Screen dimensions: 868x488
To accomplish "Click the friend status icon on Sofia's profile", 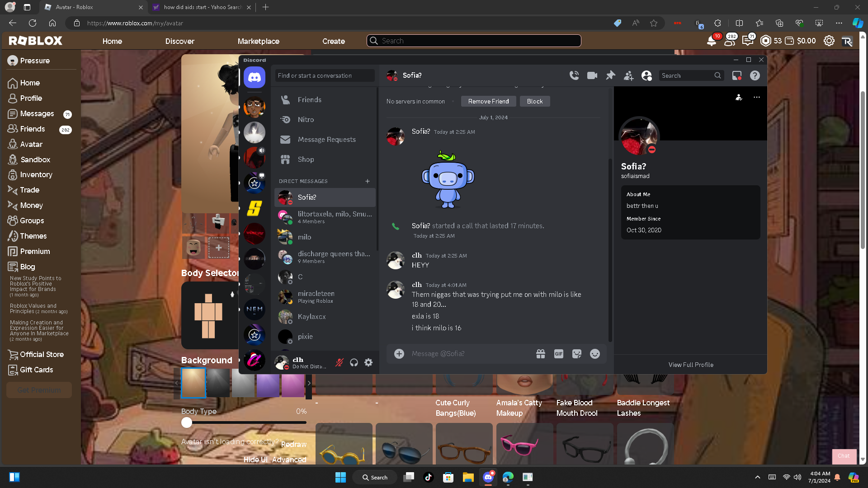I will [x=739, y=97].
